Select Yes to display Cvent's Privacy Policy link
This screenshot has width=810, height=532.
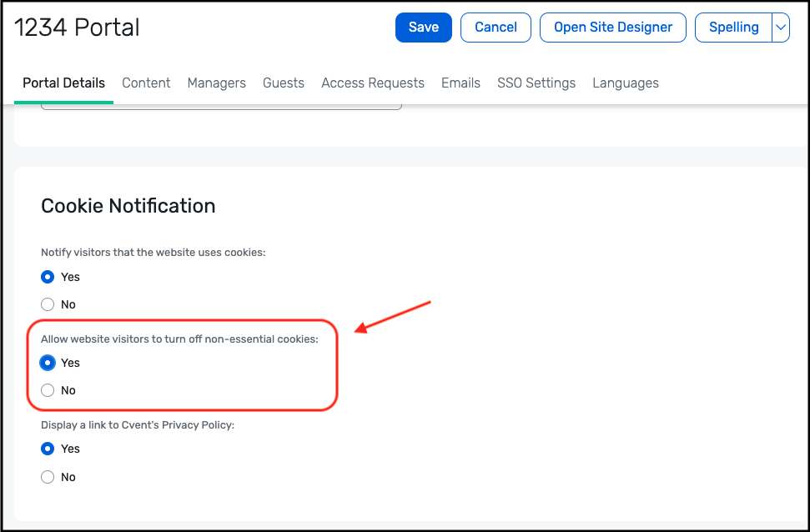48,449
